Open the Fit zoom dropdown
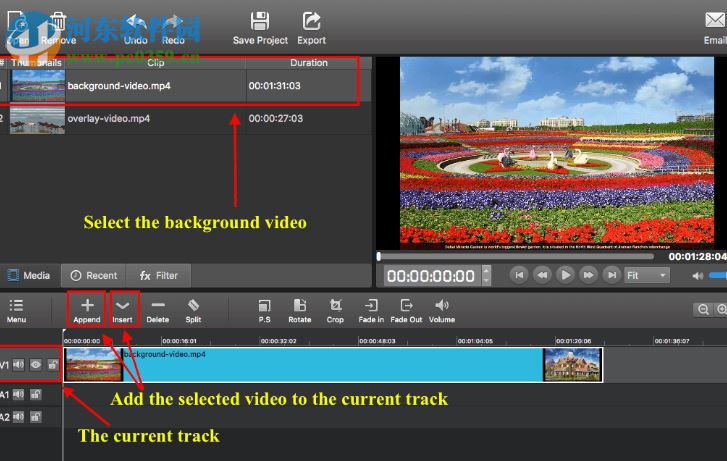 coord(647,275)
